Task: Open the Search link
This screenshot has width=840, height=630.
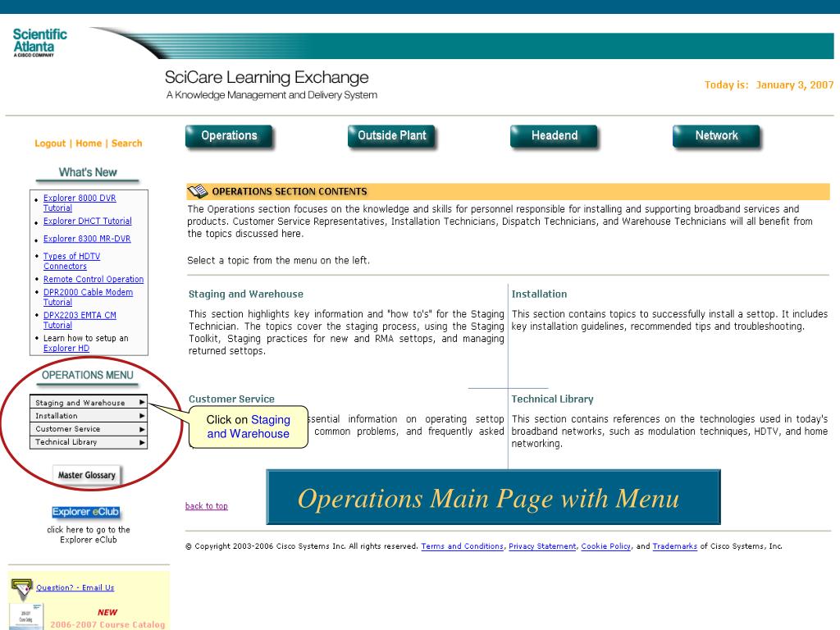Action: (x=126, y=144)
